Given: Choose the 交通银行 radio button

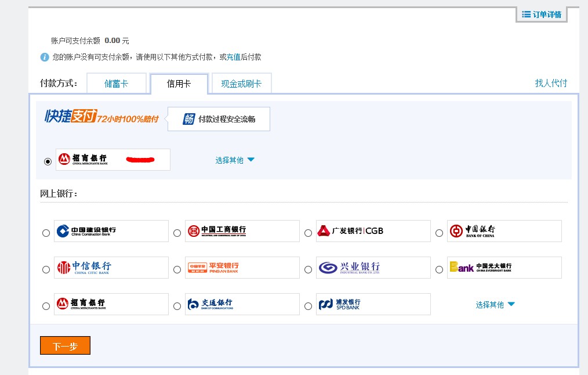Looking at the screenshot, I should coord(177,307).
